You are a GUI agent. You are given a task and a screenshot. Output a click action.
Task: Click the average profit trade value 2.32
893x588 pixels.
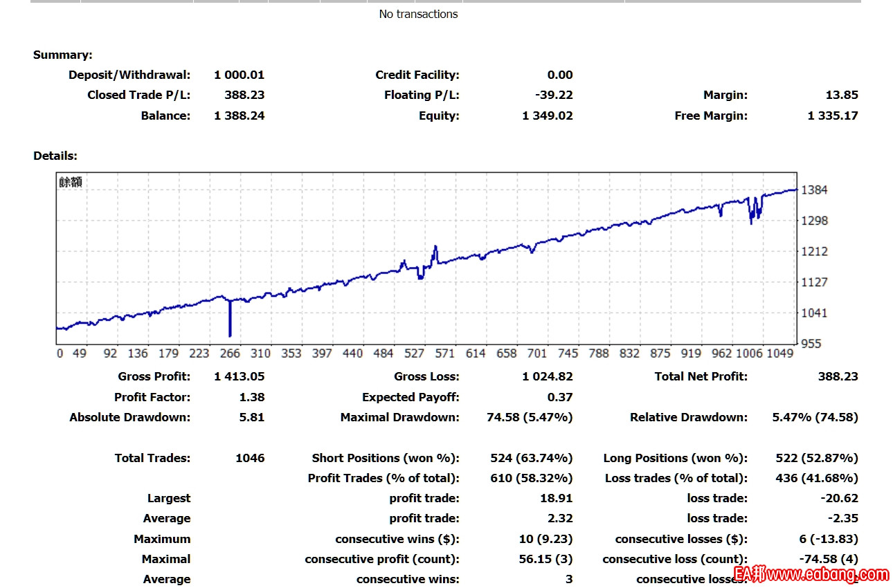coord(560,518)
